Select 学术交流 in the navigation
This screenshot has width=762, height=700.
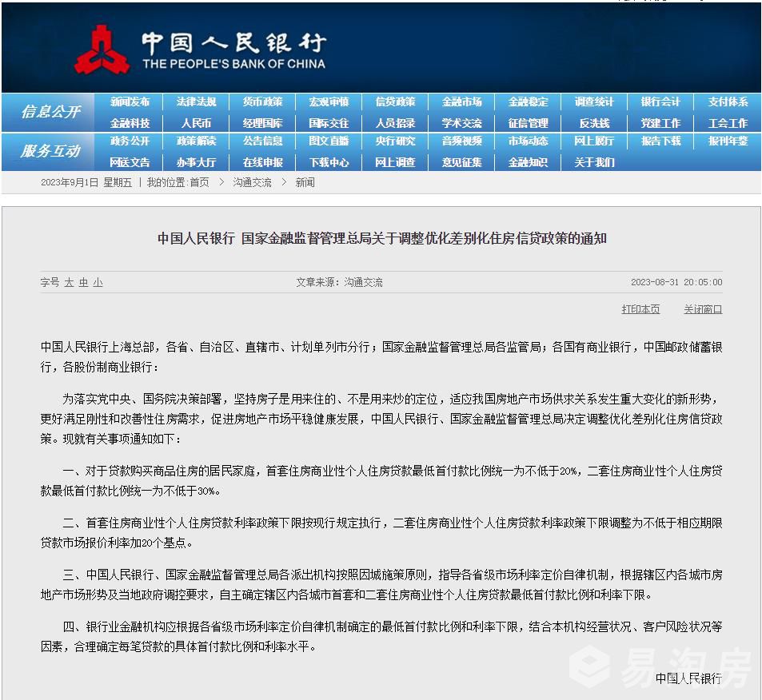point(461,123)
